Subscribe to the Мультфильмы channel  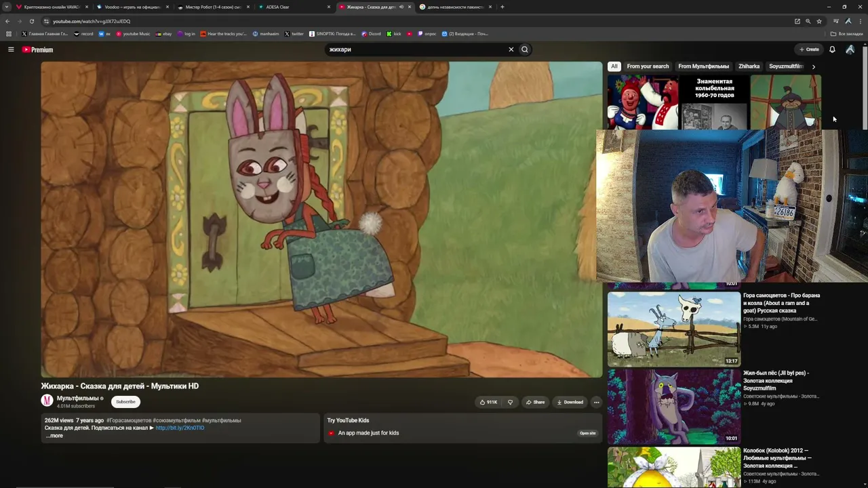click(125, 402)
